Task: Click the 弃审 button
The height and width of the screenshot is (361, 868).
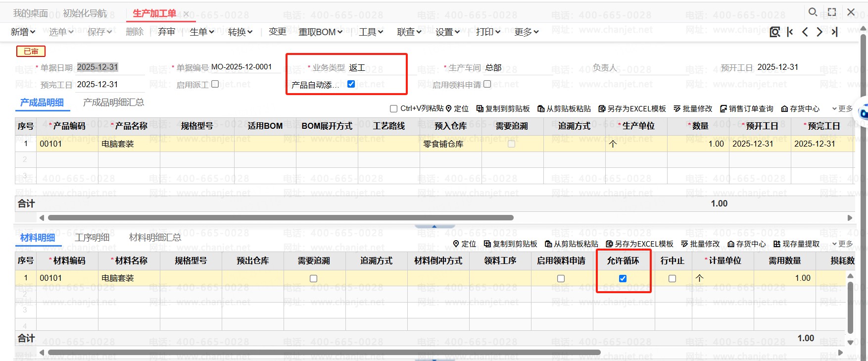Action: click(x=167, y=32)
